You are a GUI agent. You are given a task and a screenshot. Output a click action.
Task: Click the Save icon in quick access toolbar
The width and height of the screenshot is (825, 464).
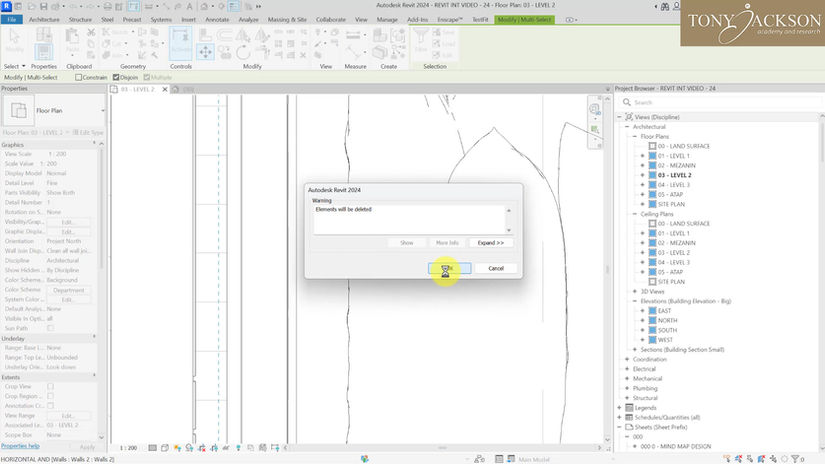tap(43, 6)
